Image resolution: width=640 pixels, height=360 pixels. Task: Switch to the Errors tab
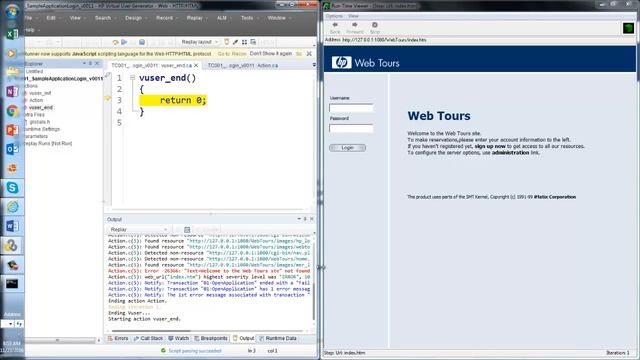click(x=118, y=338)
